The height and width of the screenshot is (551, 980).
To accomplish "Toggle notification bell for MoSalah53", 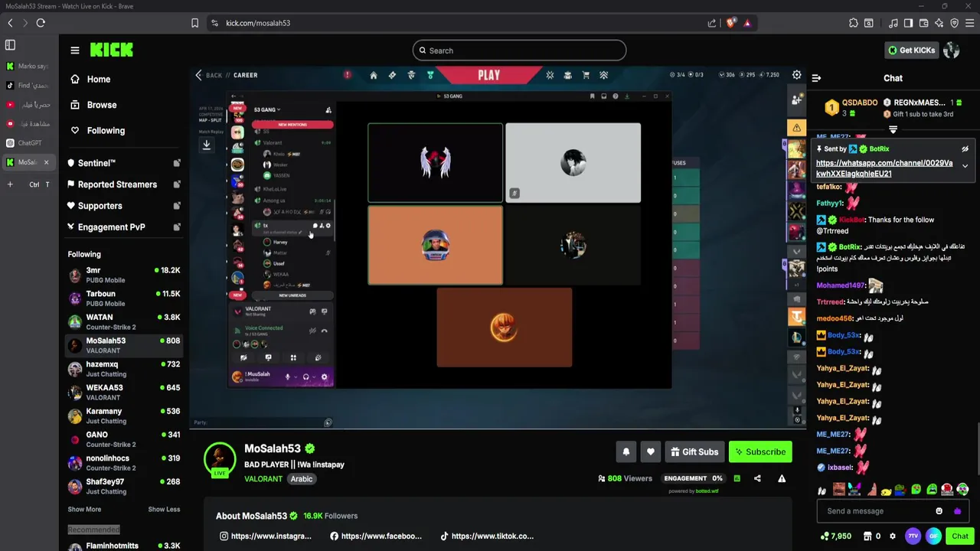I will click(626, 452).
